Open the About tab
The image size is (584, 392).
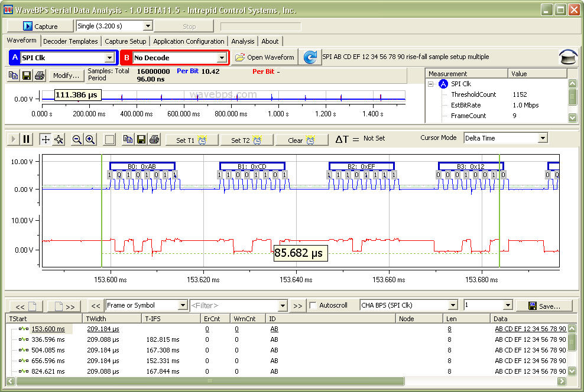pyautogui.click(x=270, y=41)
